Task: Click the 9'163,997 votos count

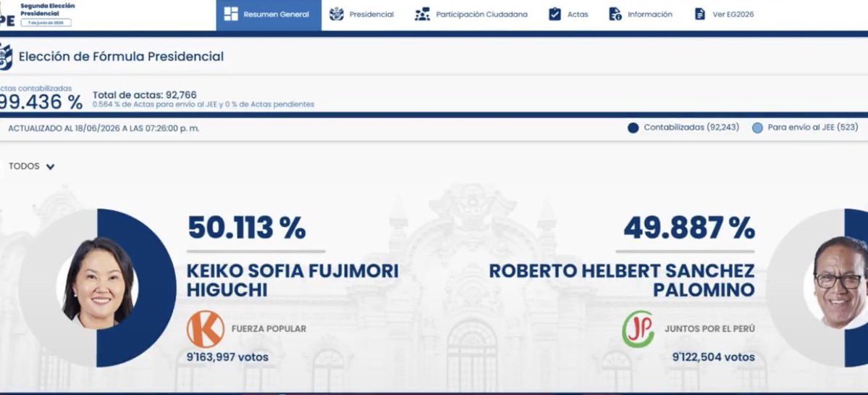Action: click(227, 357)
